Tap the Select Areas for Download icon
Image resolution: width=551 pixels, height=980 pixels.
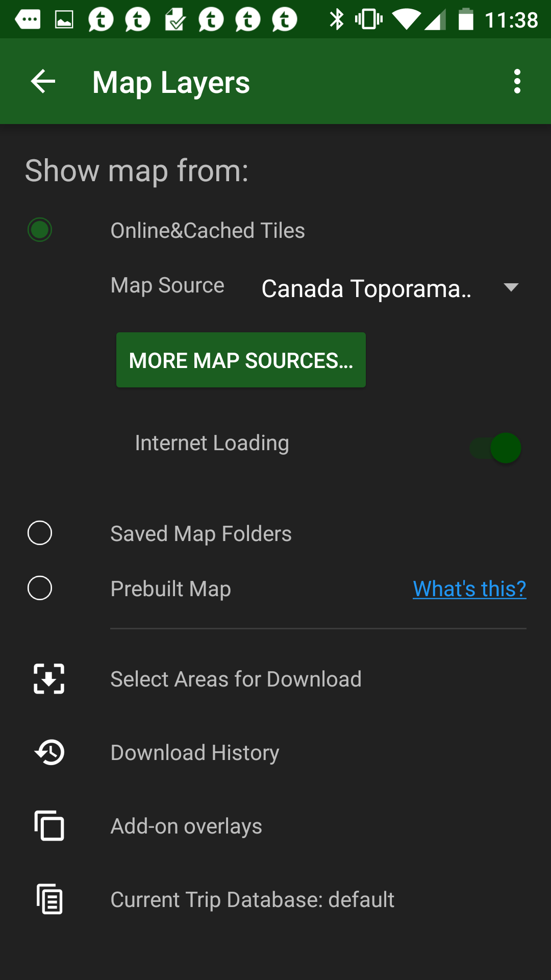tap(49, 679)
